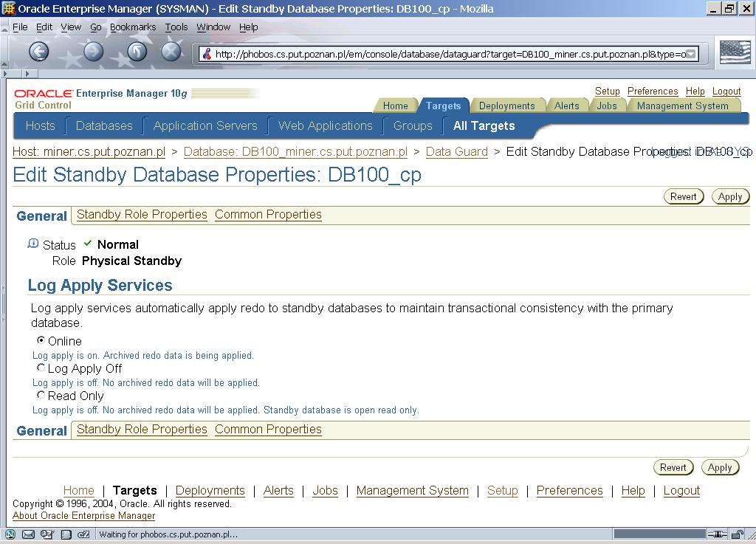Screen dimensions: 756x544
Task: Click the Status information icon
Action: 32,244
